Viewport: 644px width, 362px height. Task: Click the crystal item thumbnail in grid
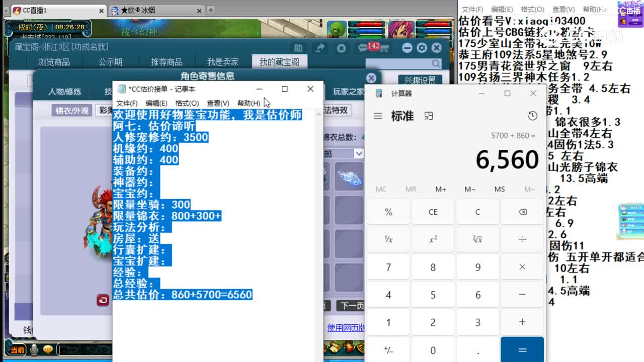pos(349,176)
